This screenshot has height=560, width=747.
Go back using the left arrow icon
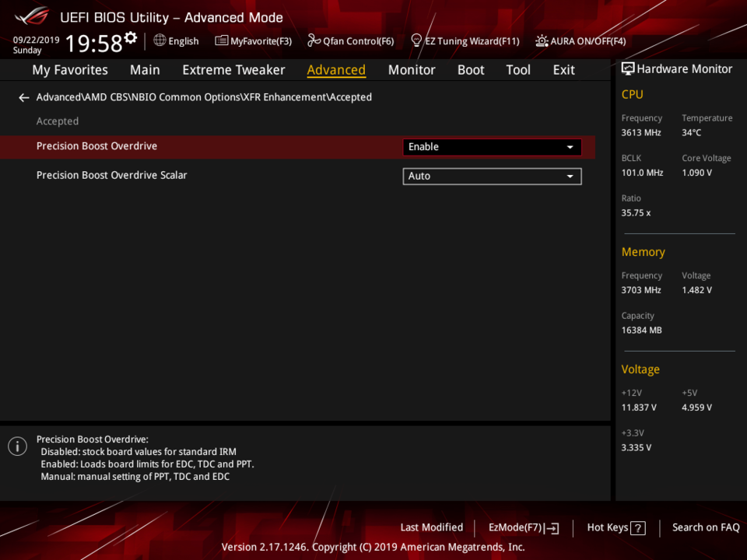click(x=24, y=98)
